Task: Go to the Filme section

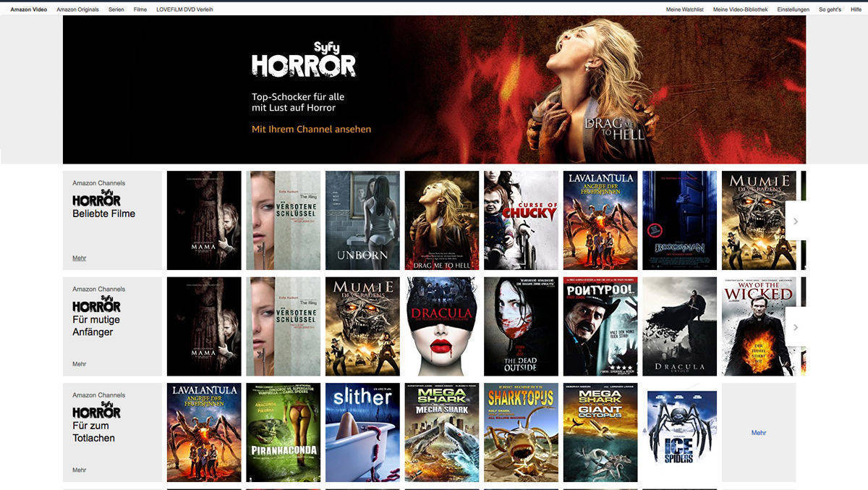Action: tap(140, 9)
